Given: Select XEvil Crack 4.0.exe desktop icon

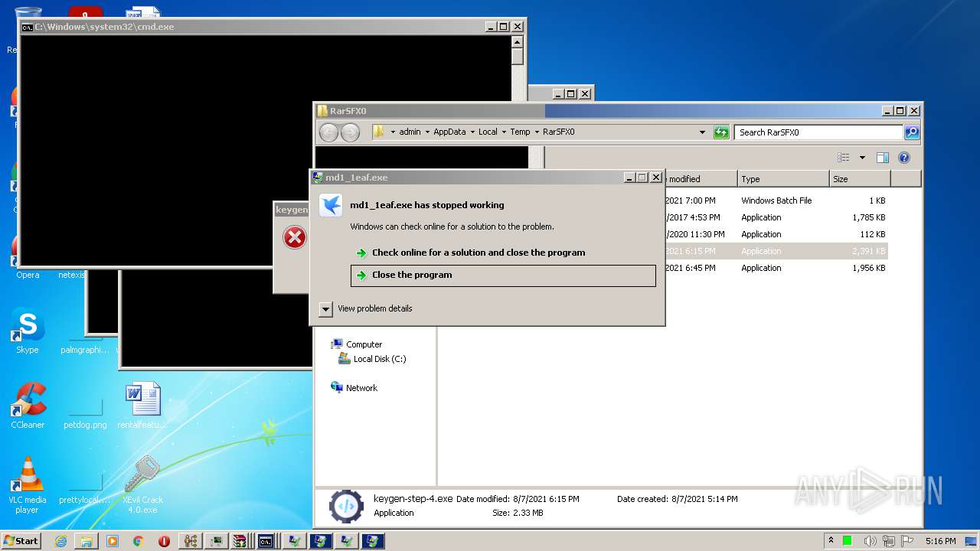Looking at the screenshot, I should [142, 485].
